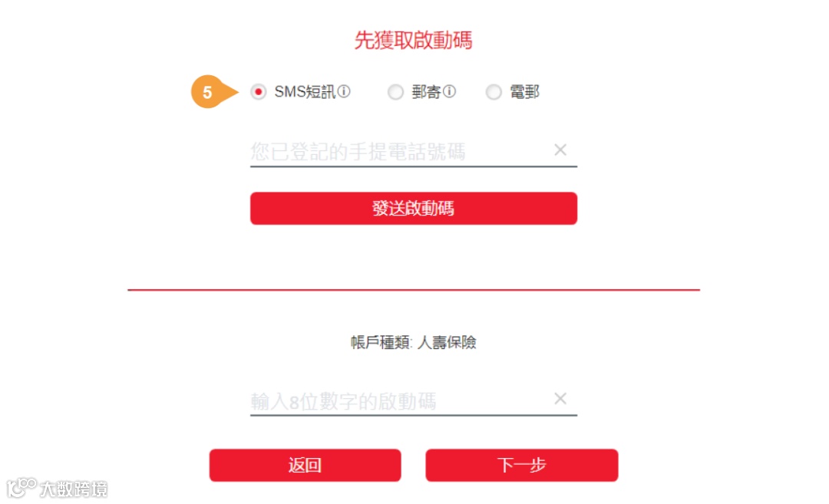829x504 pixels.
Task: Focus the 8-digit activation code input
Action: (x=400, y=401)
